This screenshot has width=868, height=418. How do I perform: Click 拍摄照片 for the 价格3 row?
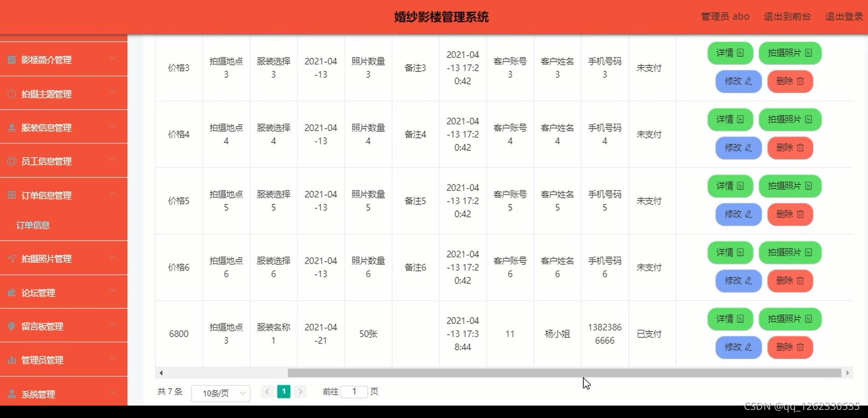tap(790, 53)
